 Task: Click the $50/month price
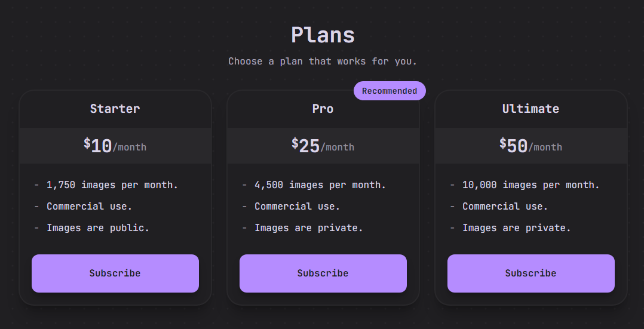[x=531, y=146]
